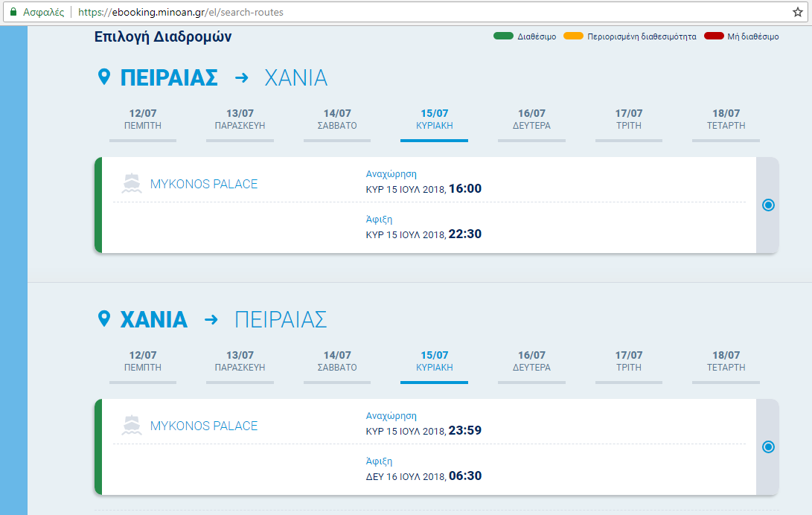
Task: Click the arrow icon between ΧΑΝΙΑ and ΠΕΙΡΑΙΑΣ
Action: (x=211, y=320)
